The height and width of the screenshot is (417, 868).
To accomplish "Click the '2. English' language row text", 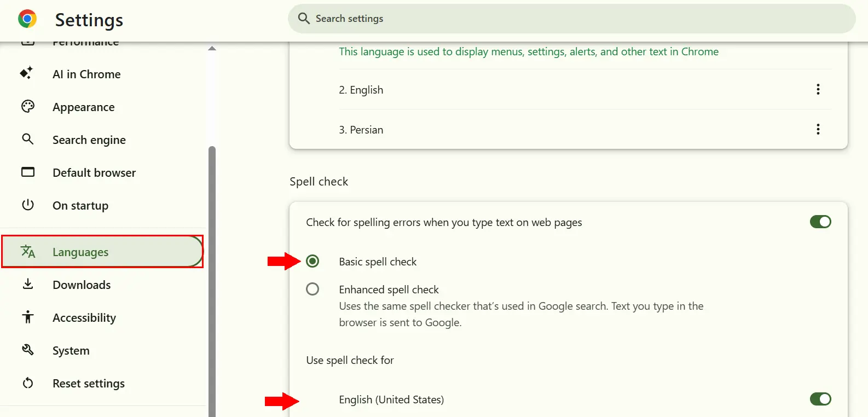I will coord(361,90).
